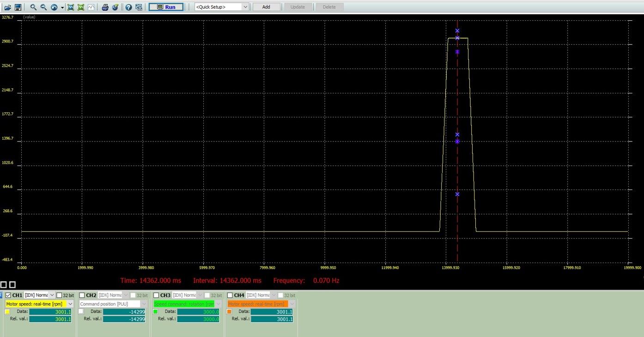
Task: Click the monitor screen icon after help
Action: [x=139, y=7]
